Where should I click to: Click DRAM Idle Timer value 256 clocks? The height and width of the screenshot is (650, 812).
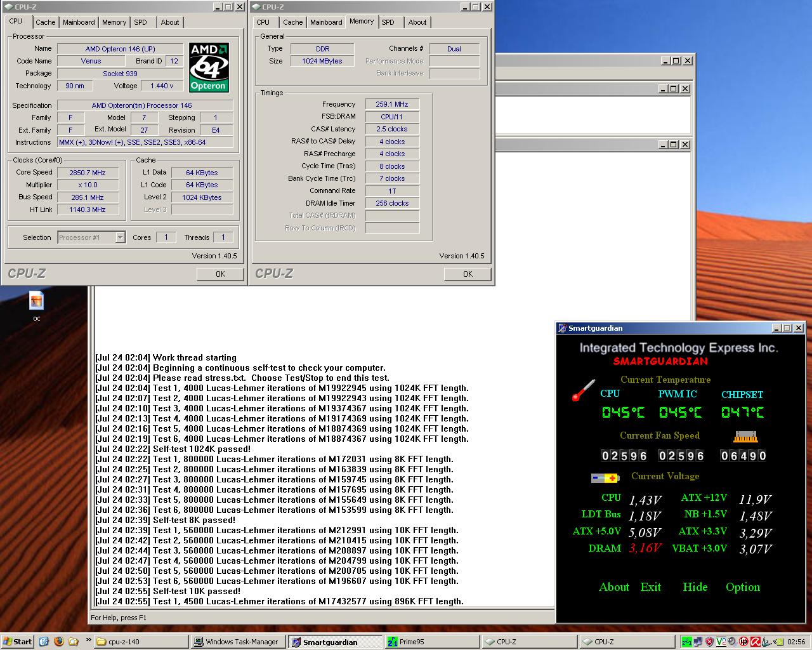[x=392, y=203]
